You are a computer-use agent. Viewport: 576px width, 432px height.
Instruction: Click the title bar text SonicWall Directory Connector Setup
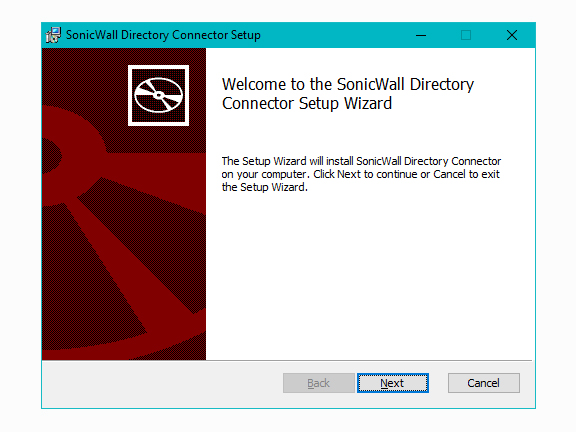click(163, 35)
